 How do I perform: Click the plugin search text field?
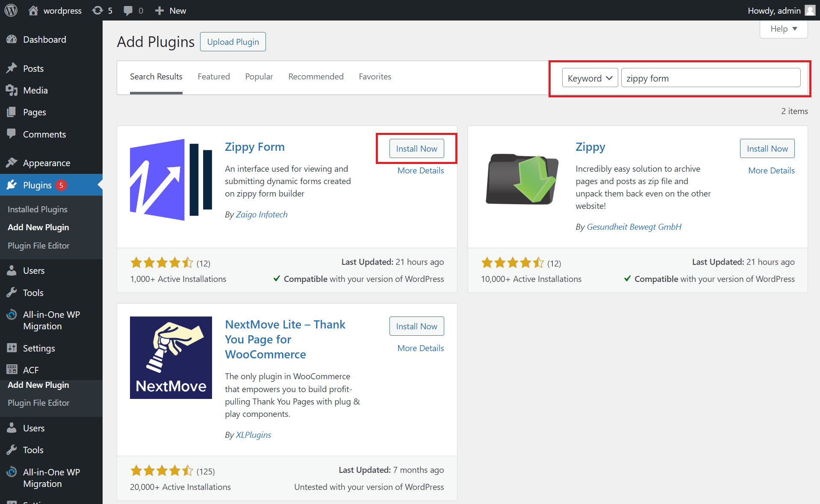[x=710, y=78]
